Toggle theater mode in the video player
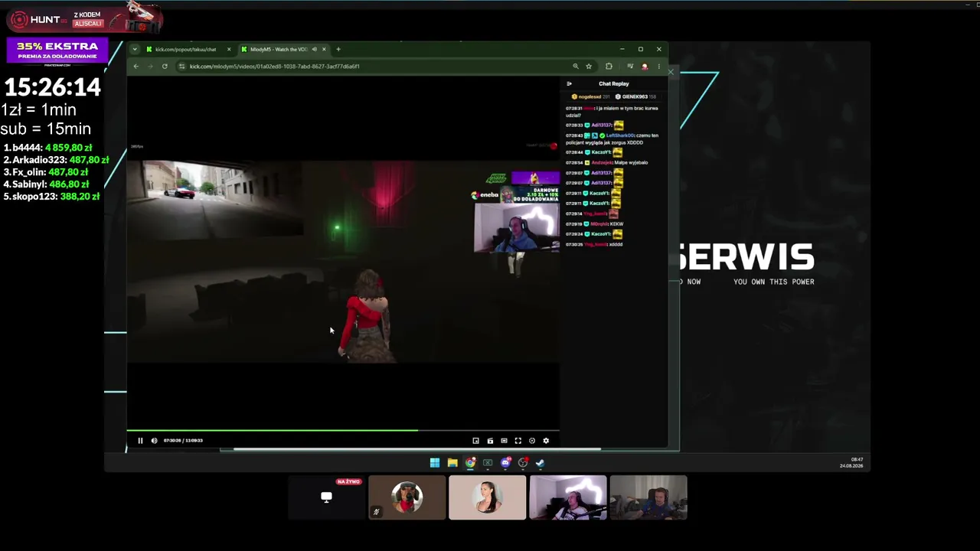This screenshot has width=980, height=551. (x=504, y=441)
